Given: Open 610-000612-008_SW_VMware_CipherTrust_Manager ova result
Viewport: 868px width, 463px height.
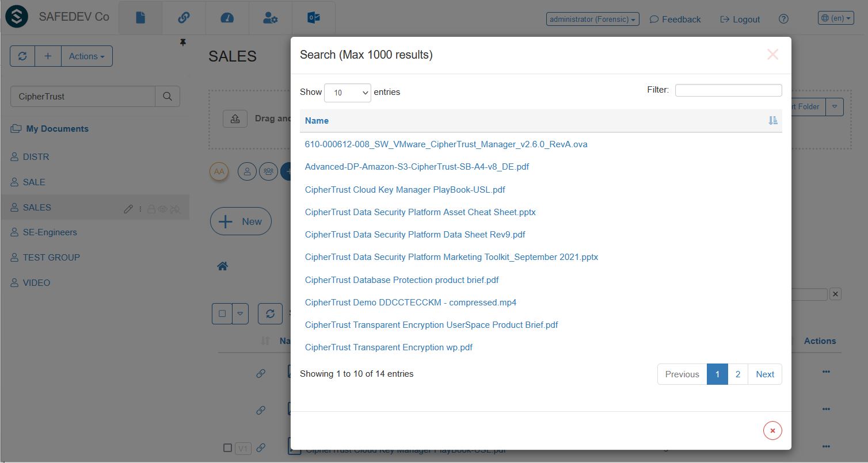Looking at the screenshot, I should click(x=446, y=144).
